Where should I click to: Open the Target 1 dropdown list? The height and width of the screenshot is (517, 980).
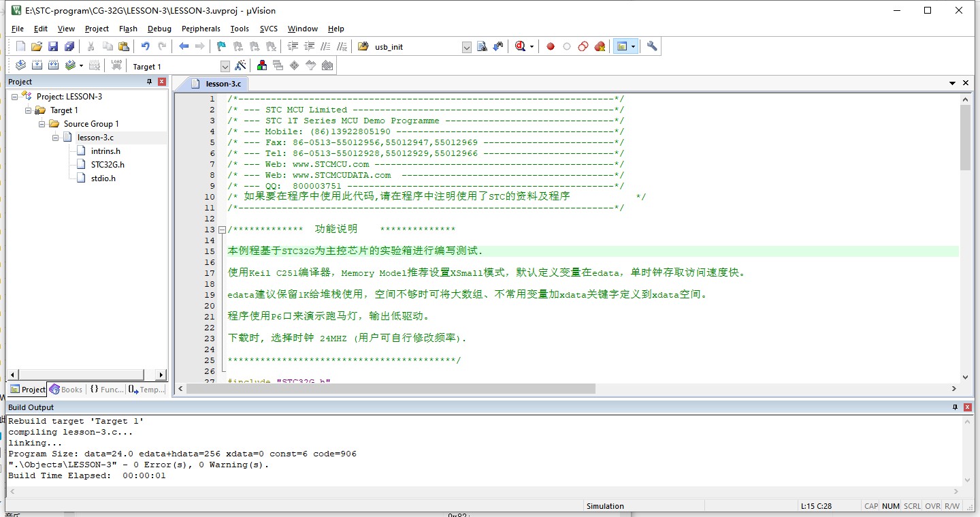point(225,66)
